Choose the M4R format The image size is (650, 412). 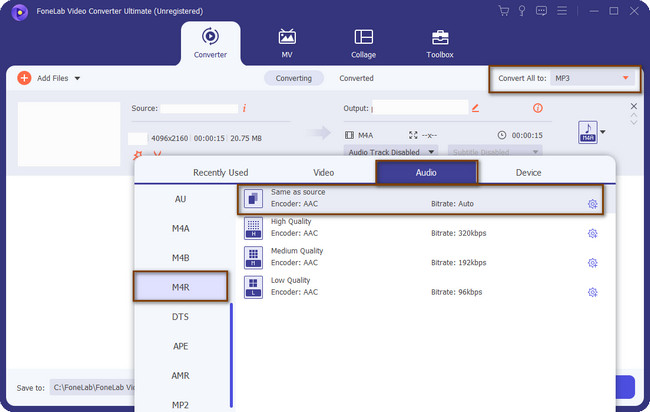click(180, 286)
